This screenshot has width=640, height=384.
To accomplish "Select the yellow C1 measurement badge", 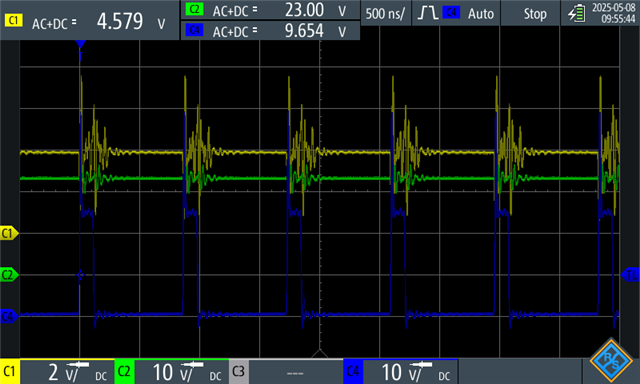I will click(x=13, y=20).
